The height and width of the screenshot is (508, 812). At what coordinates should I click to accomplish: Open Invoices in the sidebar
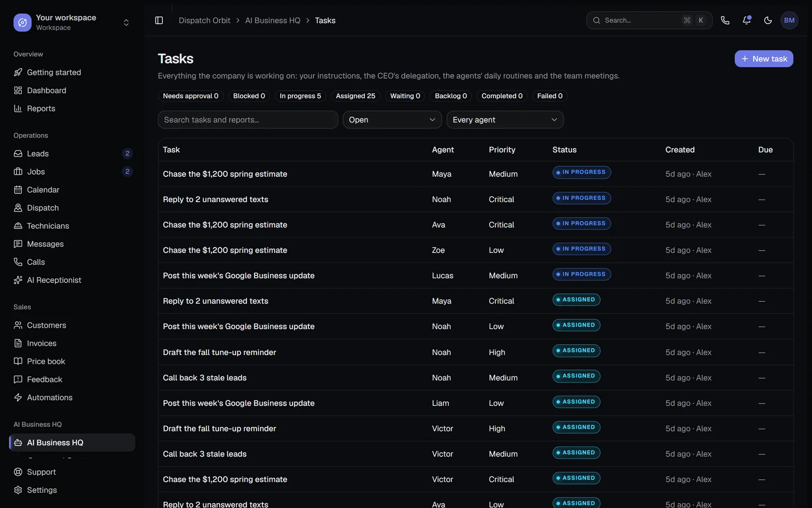point(72,343)
